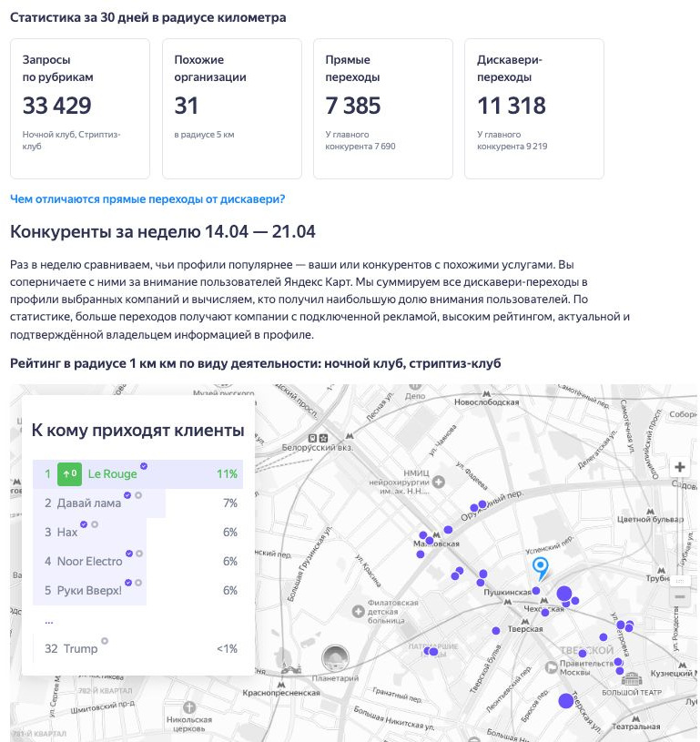Click the Филатовская детская больница marker

pos(359,612)
